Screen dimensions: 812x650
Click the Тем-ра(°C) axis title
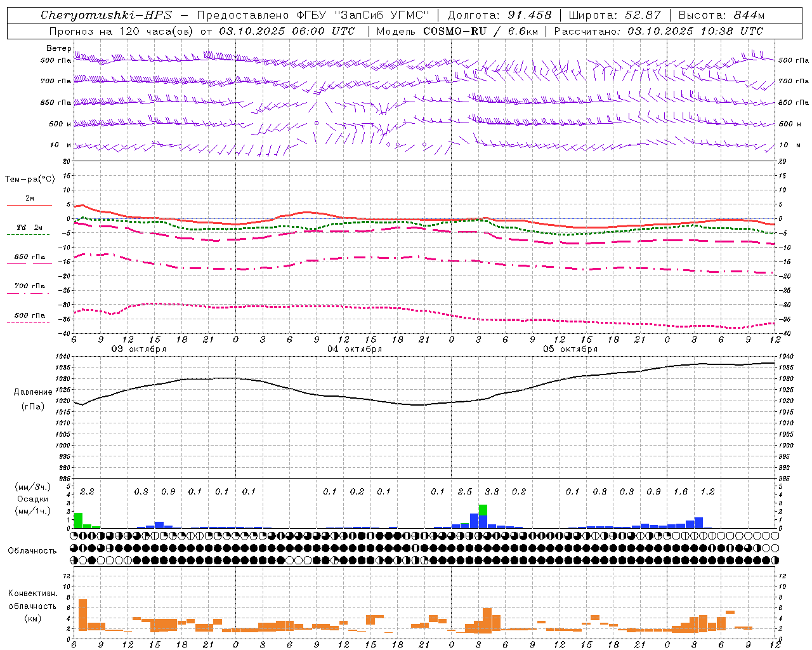[30, 180]
